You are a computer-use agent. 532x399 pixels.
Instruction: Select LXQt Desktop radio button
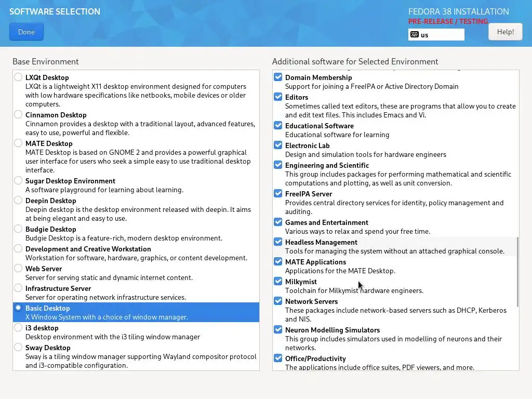pos(18,77)
